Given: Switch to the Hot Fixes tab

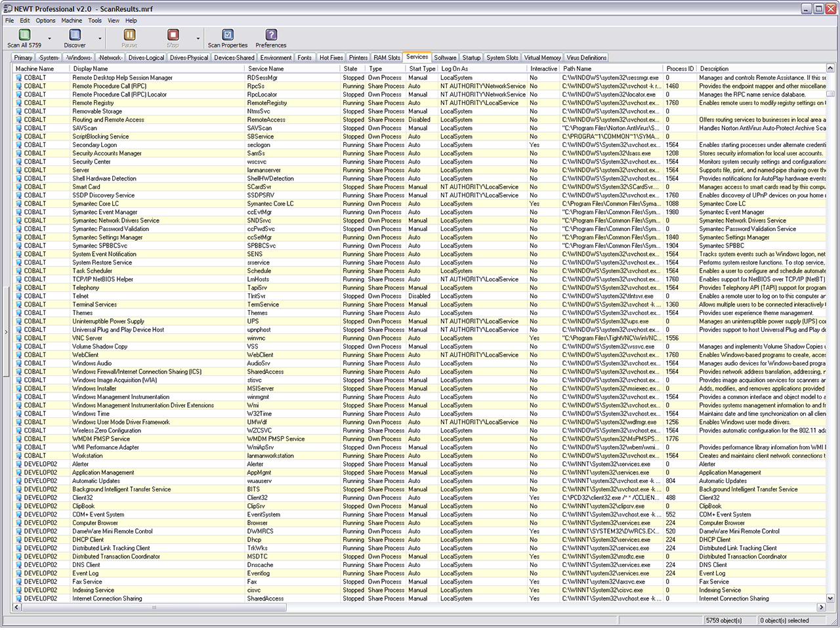Looking at the screenshot, I should (x=331, y=58).
